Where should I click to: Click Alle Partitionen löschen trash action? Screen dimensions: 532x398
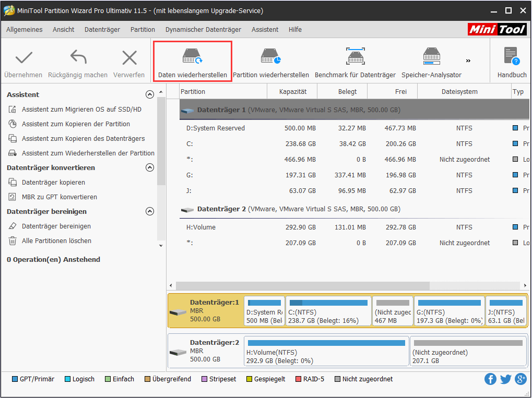tap(56, 240)
